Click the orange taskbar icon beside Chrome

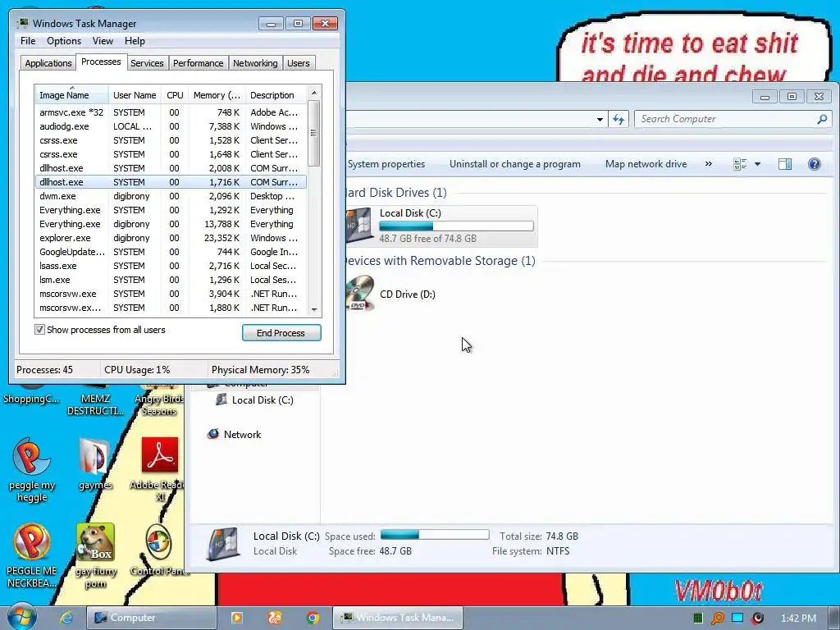click(275, 618)
